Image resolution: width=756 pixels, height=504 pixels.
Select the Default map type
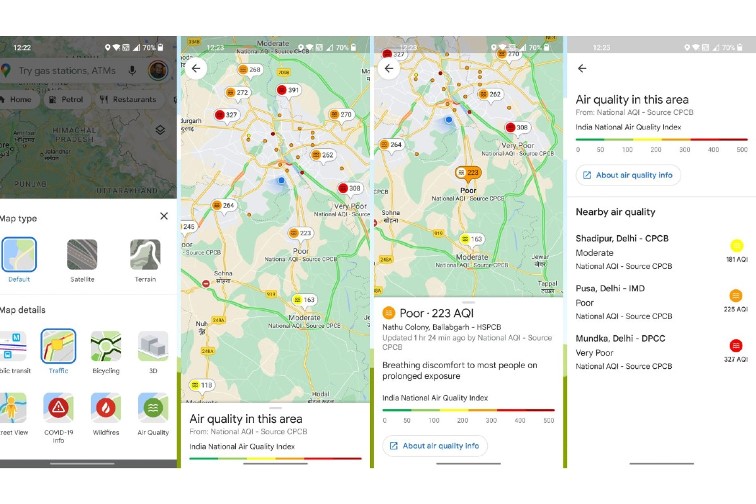pyautogui.click(x=19, y=259)
